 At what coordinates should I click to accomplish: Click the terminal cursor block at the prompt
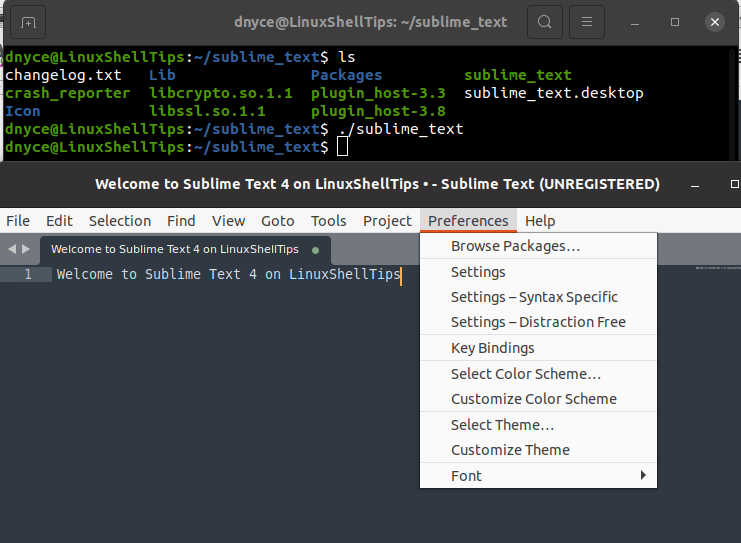[x=343, y=147]
